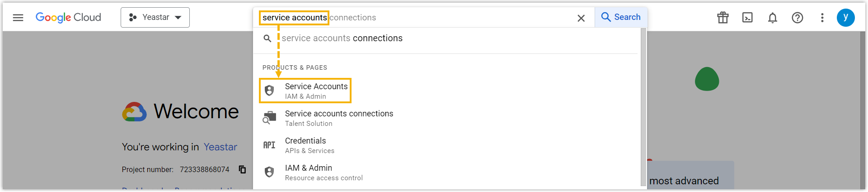Image resolution: width=868 pixels, height=192 pixels.
Task: Open the notifications bell
Action: click(x=773, y=18)
